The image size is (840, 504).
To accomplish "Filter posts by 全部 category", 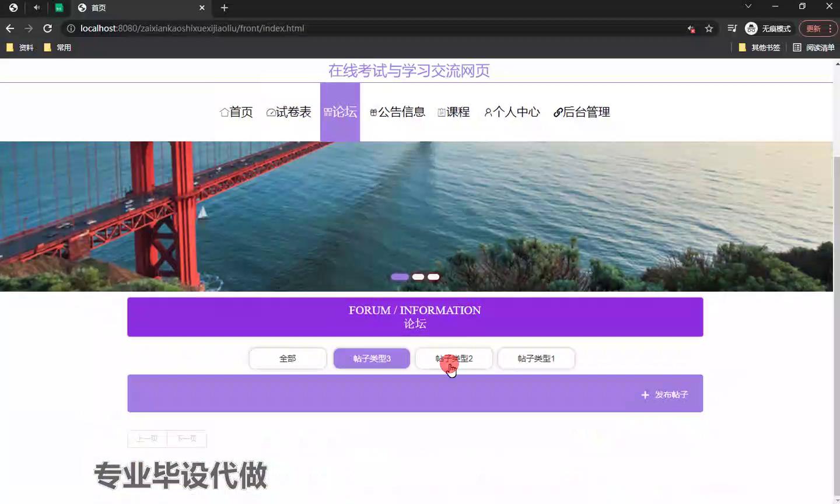I will pyautogui.click(x=288, y=359).
